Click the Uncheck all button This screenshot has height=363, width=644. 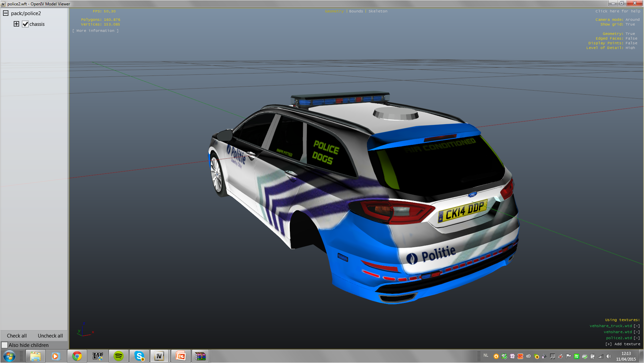(50, 335)
